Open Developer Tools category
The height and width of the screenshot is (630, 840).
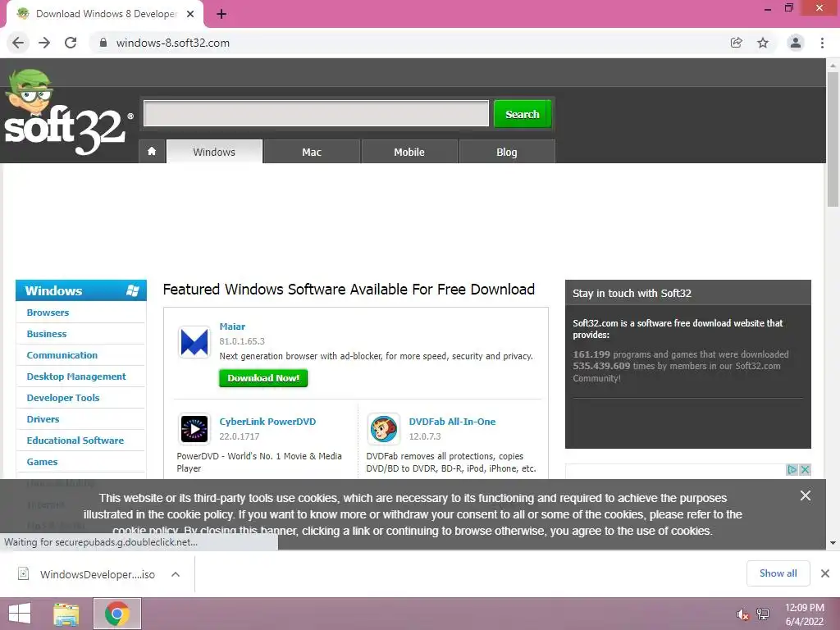pyautogui.click(x=63, y=398)
